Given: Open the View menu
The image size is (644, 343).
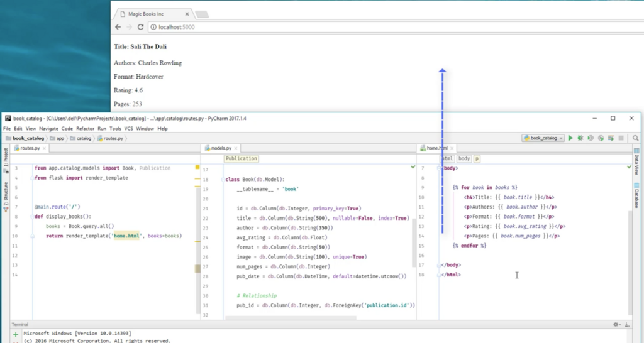Looking at the screenshot, I should pos(31,128).
